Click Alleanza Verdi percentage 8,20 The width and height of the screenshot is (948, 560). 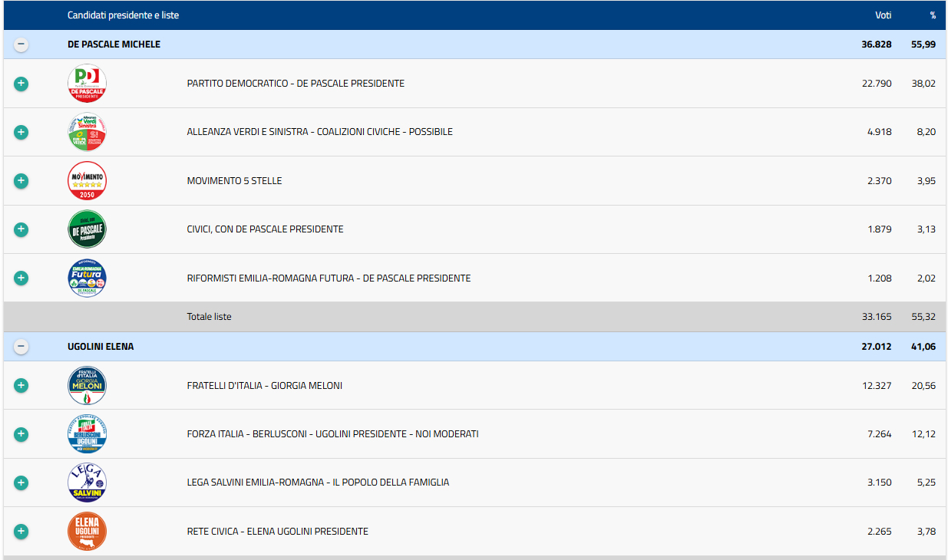(x=926, y=132)
